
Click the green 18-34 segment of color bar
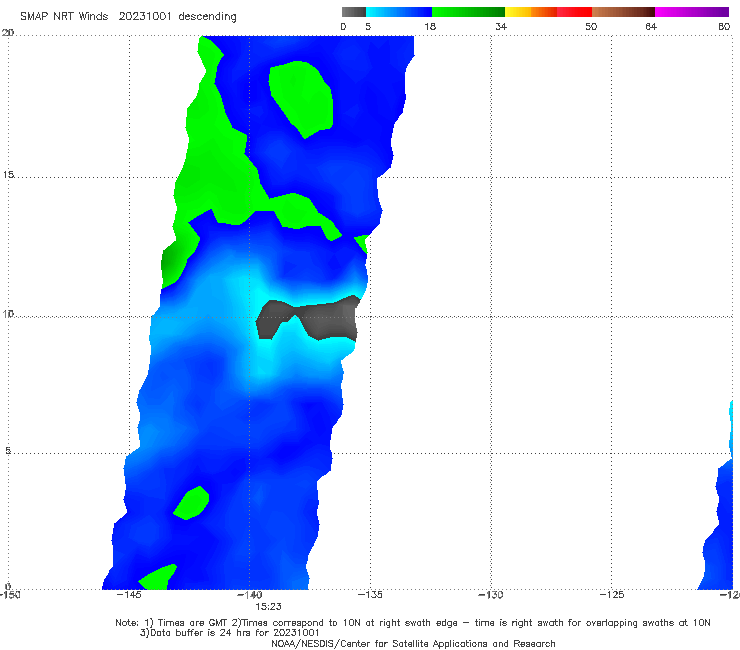(x=468, y=12)
